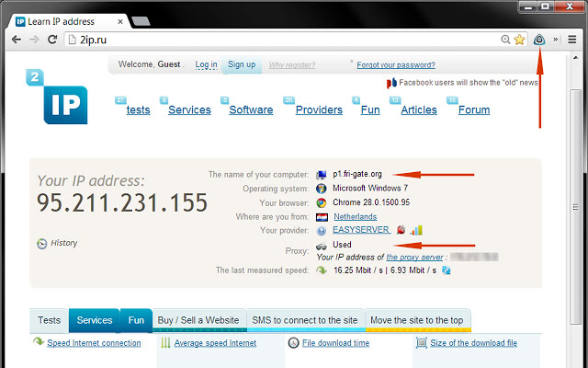Viewport: 588px width, 368px height.
Task: Reload the page with refresh icon
Action: click(x=52, y=39)
